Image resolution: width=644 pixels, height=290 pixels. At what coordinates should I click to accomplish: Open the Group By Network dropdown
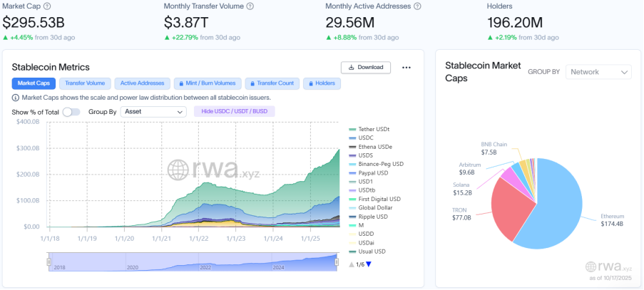(598, 72)
